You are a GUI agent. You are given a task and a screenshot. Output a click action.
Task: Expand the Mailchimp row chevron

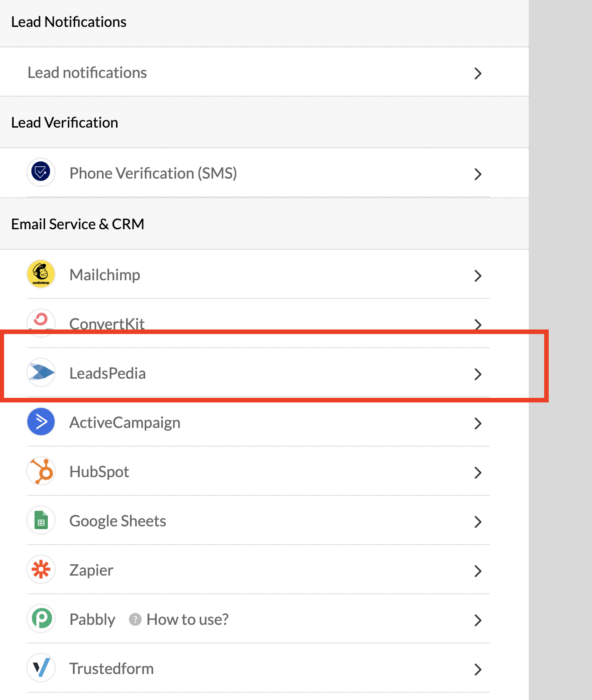click(x=477, y=276)
